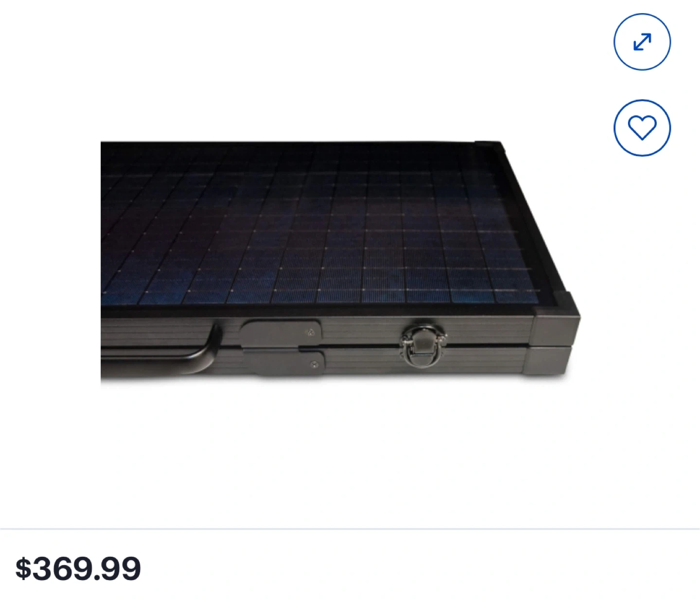
Task: Add solar panel to favorites with heart
Action: pos(642,128)
